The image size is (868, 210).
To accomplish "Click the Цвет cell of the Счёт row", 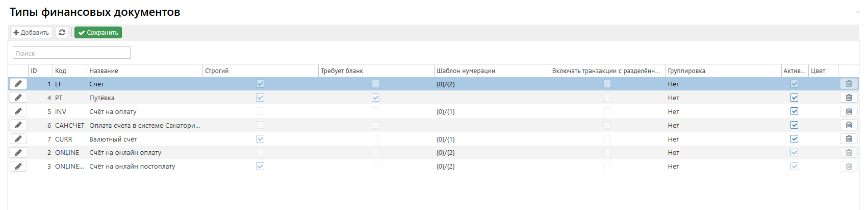I will pyautogui.click(x=823, y=84).
